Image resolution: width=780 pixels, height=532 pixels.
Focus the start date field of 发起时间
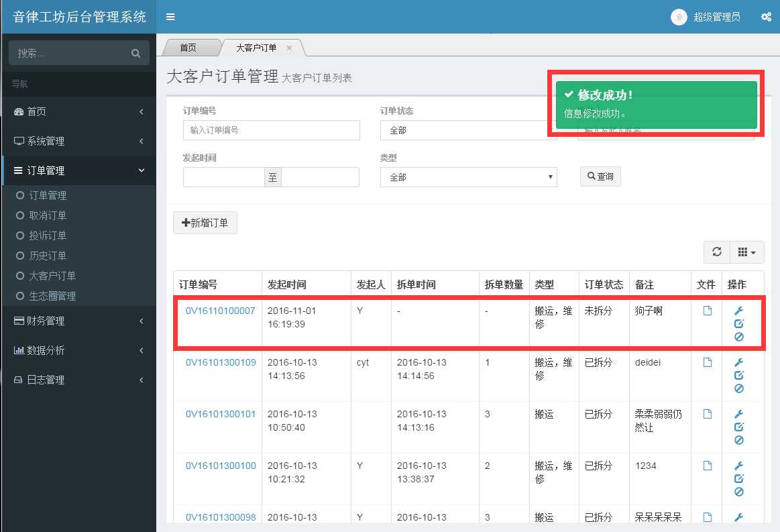point(224,177)
